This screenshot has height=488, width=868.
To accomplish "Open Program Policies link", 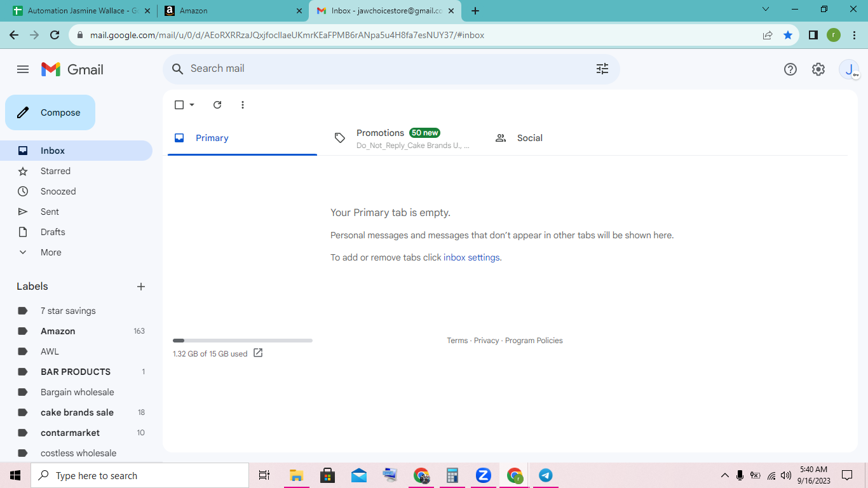I will click(x=534, y=341).
